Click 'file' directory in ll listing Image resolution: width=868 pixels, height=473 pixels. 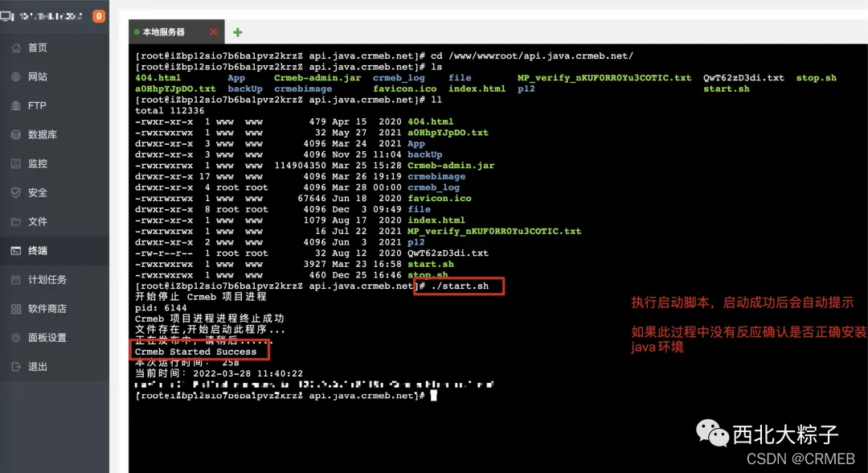pyautogui.click(x=419, y=209)
